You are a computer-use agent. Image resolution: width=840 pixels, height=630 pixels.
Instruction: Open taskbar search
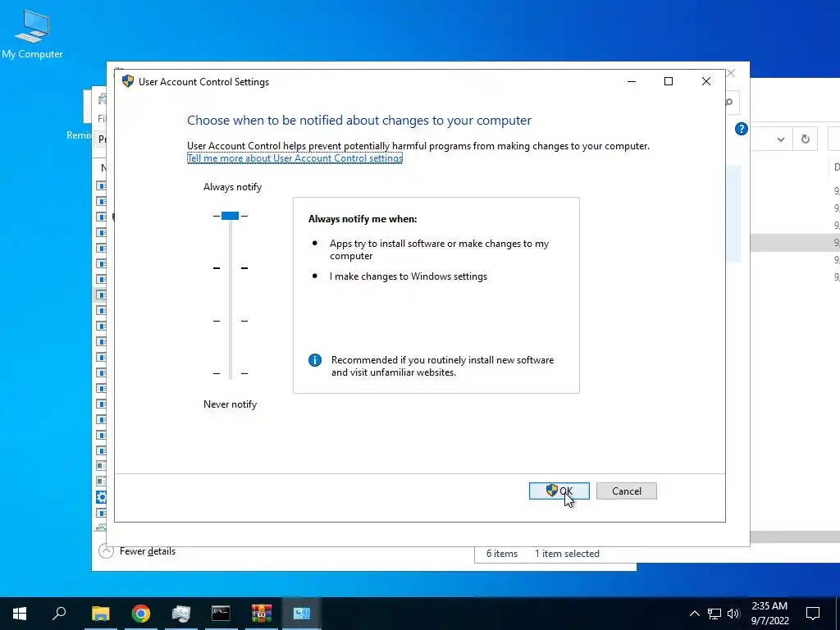click(x=59, y=614)
